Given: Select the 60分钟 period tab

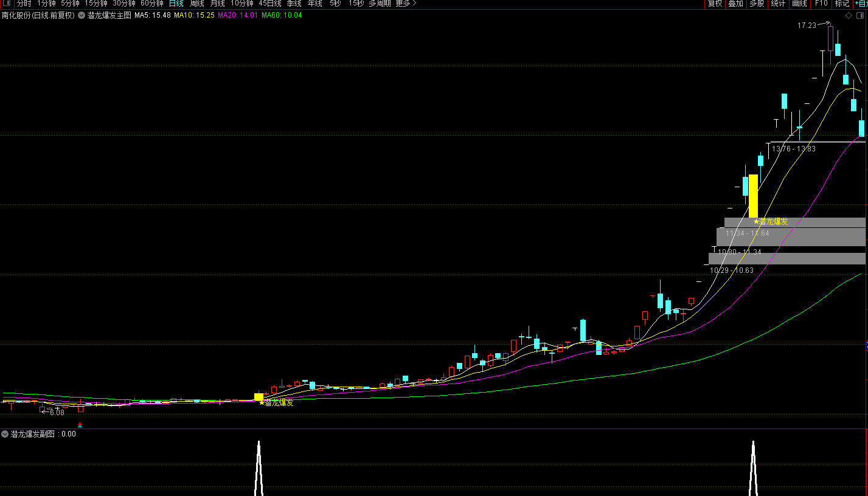Looking at the screenshot, I should pos(151,4).
